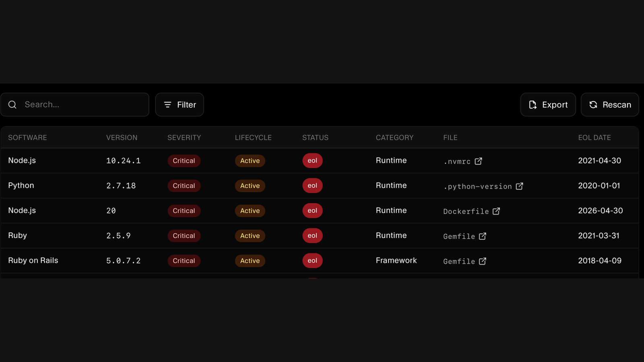Click Critical badge in Python row

tap(184, 186)
